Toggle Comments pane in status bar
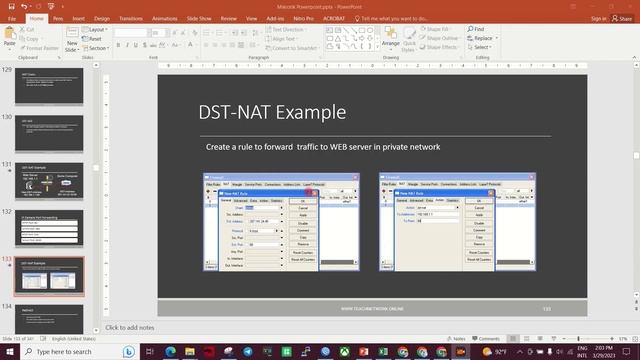Image resolution: width=640 pixels, height=360 pixels. pyautogui.click(x=486, y=339)
